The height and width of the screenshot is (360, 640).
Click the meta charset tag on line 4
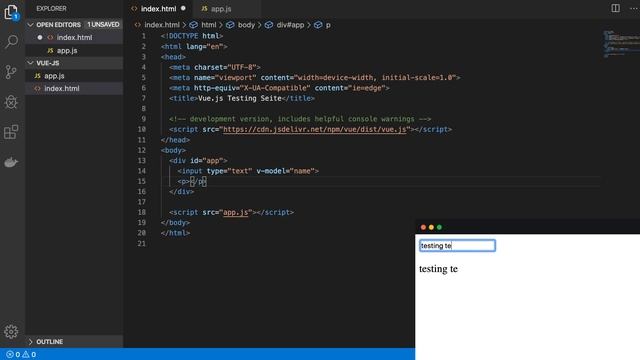[x=215, y=67]
